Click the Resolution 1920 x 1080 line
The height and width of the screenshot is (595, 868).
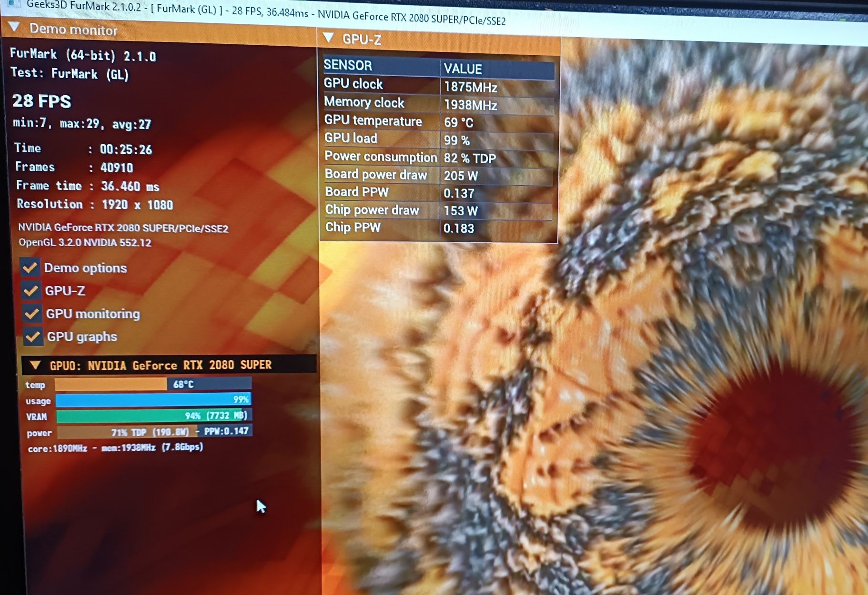[x=95, y=204]
